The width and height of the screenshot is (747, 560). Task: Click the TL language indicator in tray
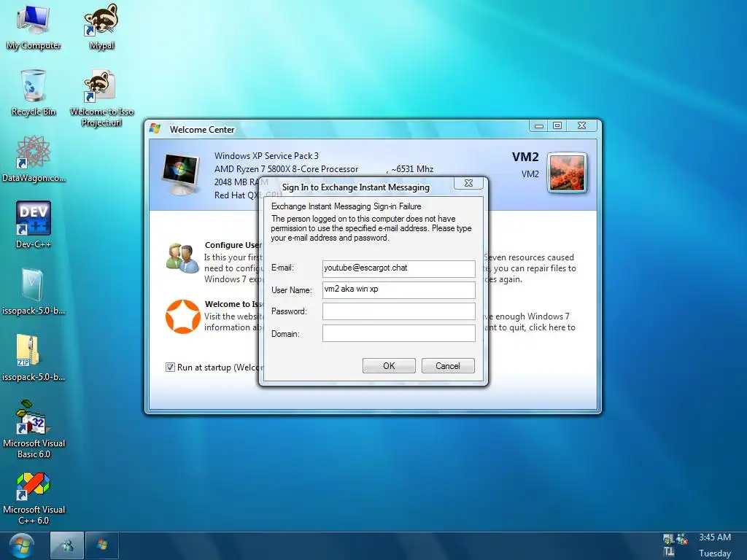[x=669, y=552]
